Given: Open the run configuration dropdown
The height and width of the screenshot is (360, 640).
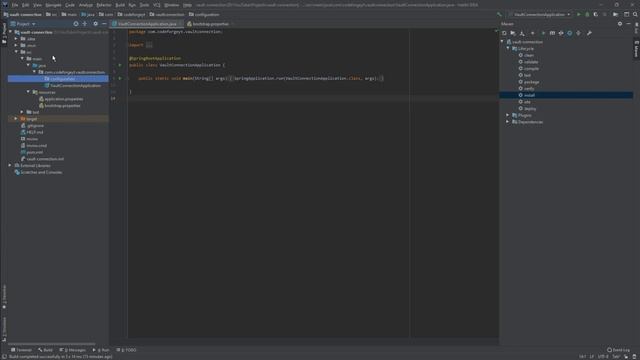Looking at the screenshot, I should click(x=539, y=15).
